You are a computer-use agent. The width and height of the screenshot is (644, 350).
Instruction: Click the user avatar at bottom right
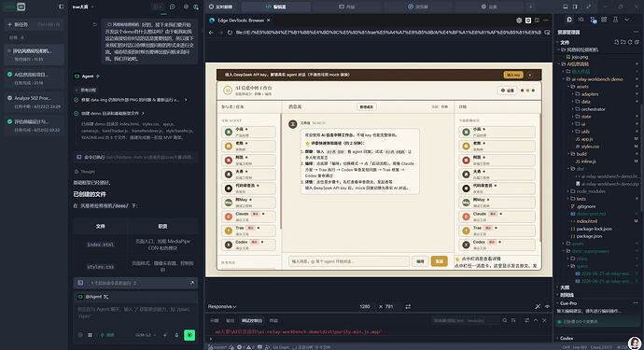(x=635, y=343)
